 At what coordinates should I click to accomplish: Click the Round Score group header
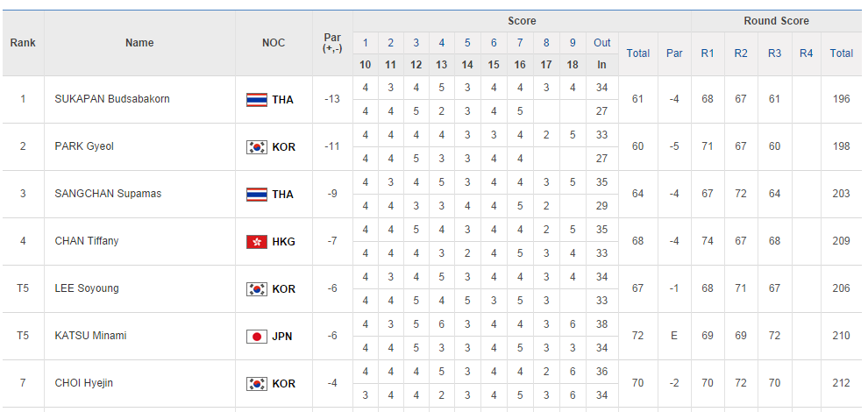tap(776, 21)
